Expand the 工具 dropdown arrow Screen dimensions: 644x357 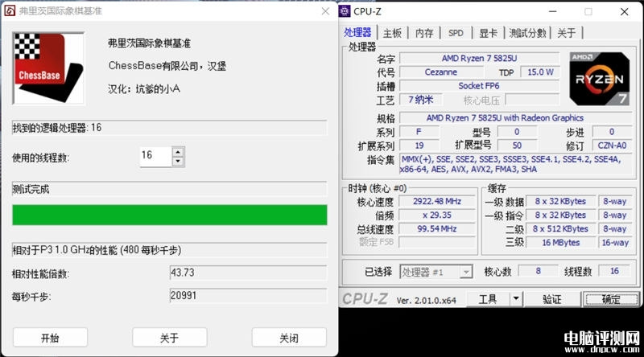tap(516, 299)
